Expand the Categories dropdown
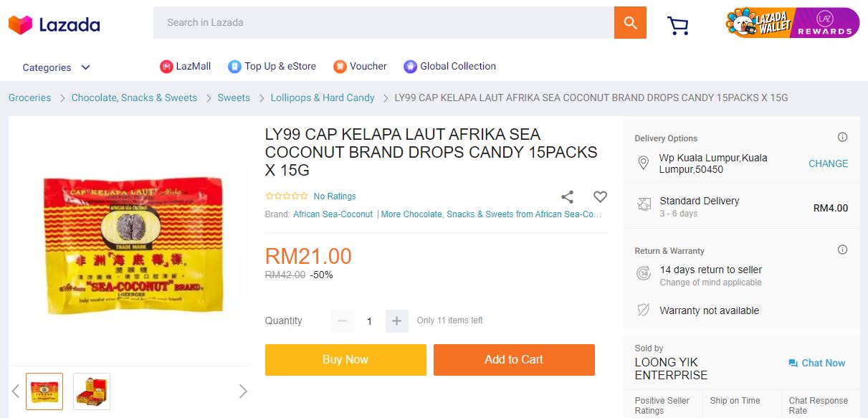868x418 pixels. click(x=57, y=67)
